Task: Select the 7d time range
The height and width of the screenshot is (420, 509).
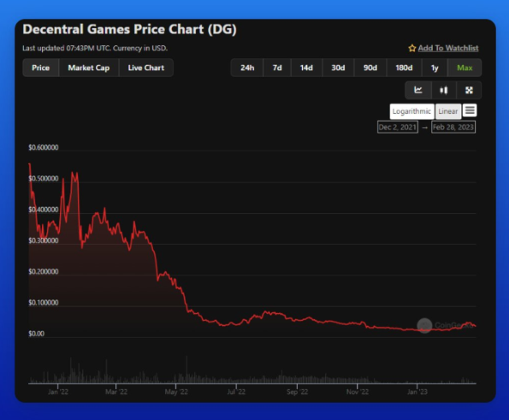Action: click(277, 68)
